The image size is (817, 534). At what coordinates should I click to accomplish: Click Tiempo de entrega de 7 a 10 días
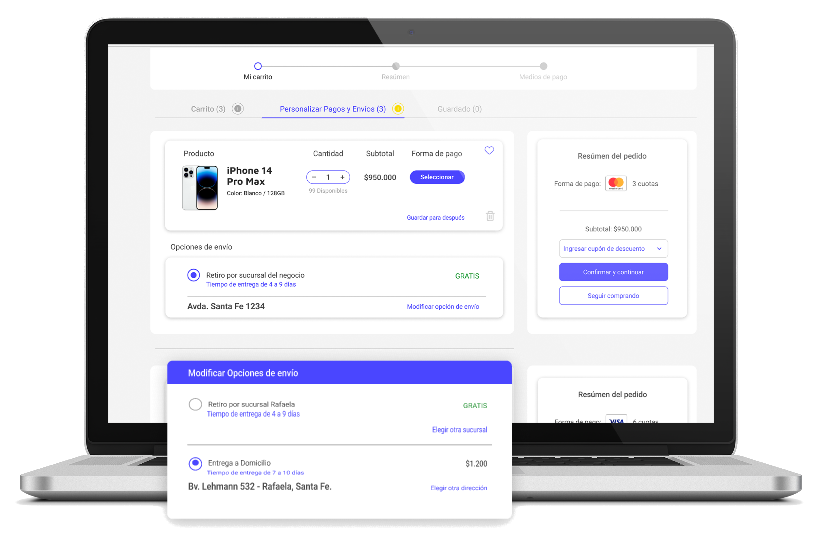click(255, 473)
